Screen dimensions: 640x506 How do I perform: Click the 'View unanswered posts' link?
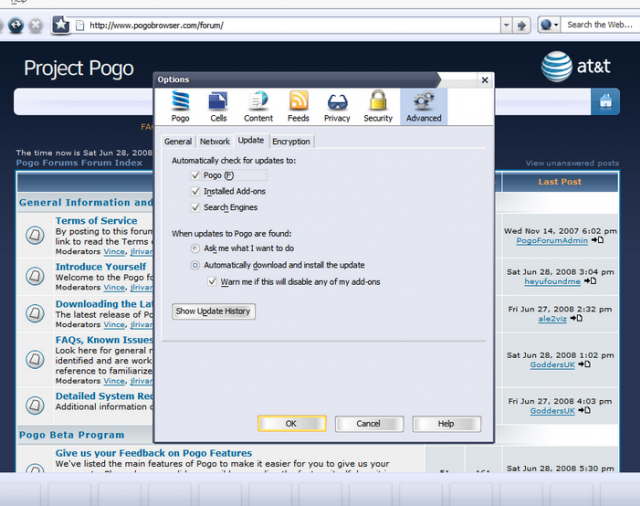click(x=572, y=163)
